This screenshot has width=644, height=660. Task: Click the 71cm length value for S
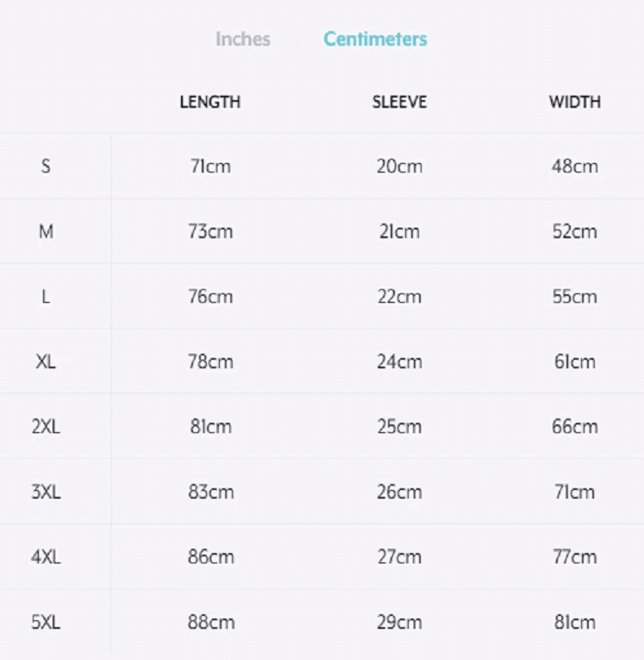point(210,166)
